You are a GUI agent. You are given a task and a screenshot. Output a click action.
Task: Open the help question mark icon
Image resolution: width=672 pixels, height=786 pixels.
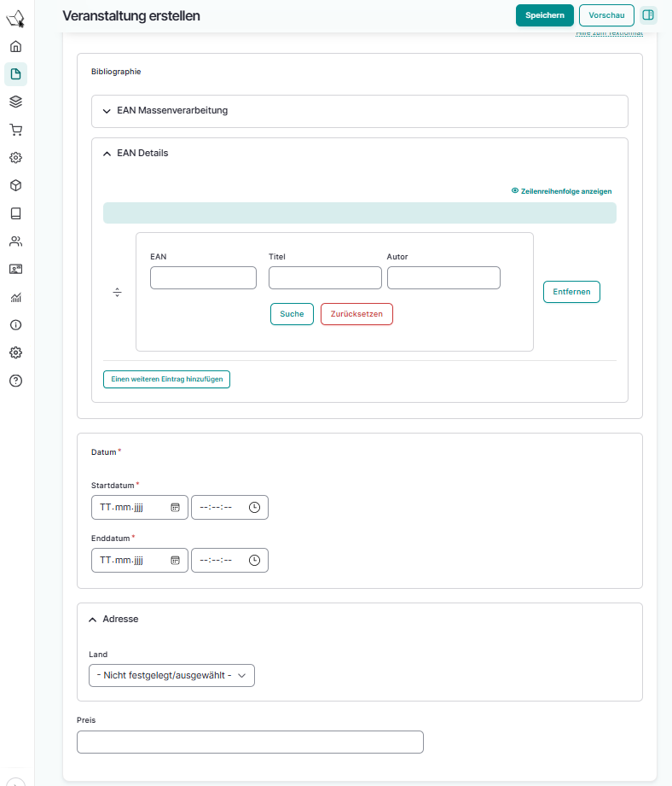click(x=15, y=381)
